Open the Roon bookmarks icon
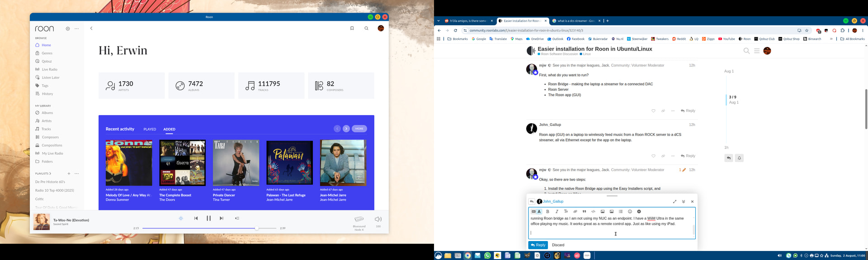The image size is (868, 260). [352, 28]
